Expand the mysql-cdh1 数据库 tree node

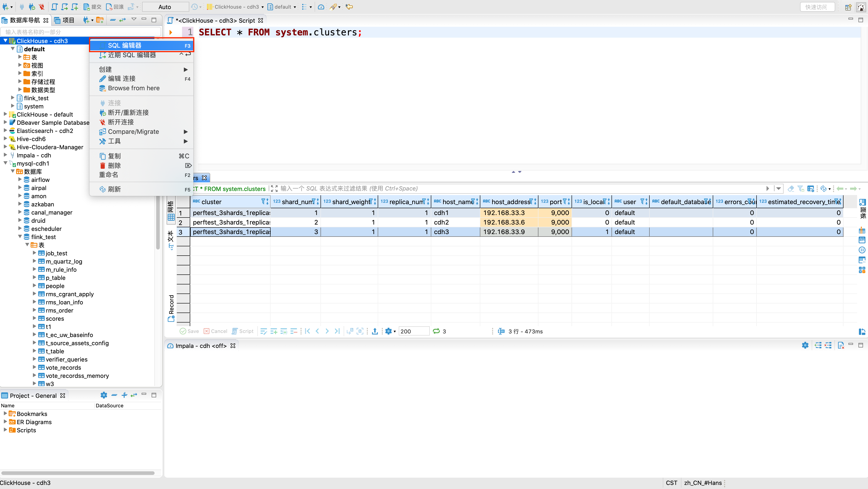(x=13, y=171)
